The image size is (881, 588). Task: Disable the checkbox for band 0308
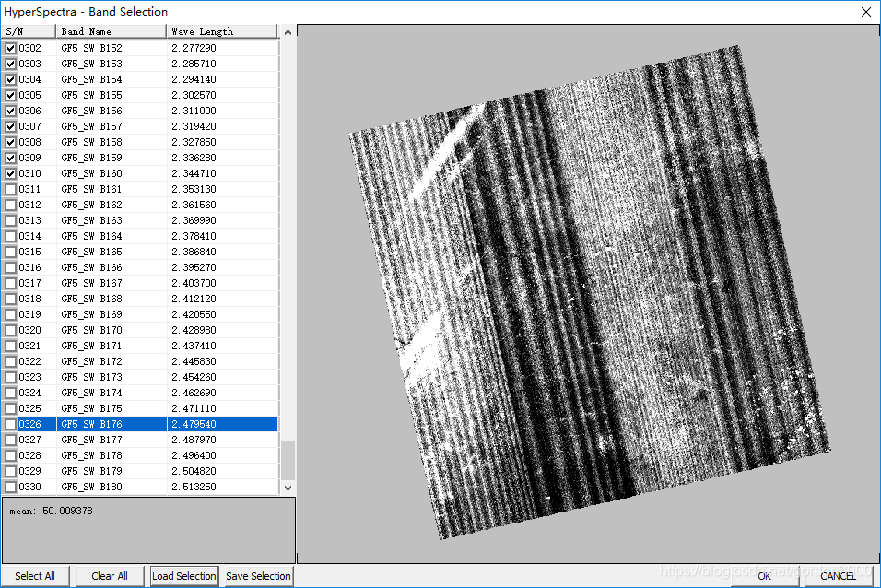tap(10, 142)
